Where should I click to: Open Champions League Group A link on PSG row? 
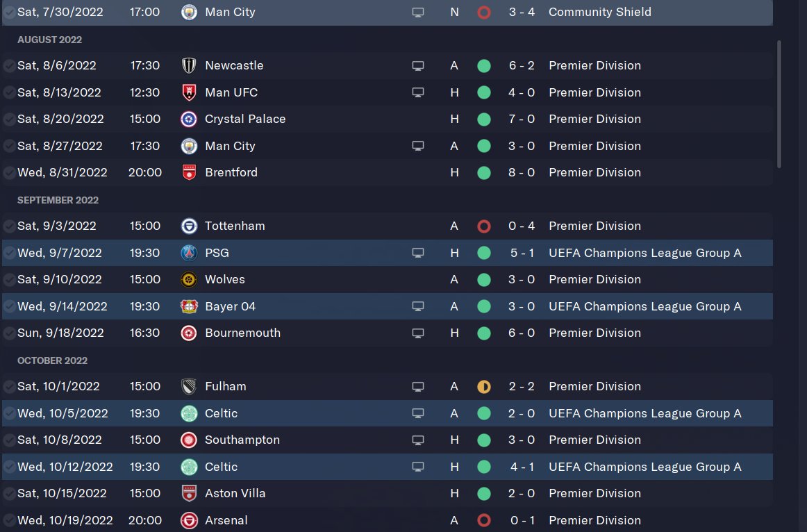pos(644,253)
